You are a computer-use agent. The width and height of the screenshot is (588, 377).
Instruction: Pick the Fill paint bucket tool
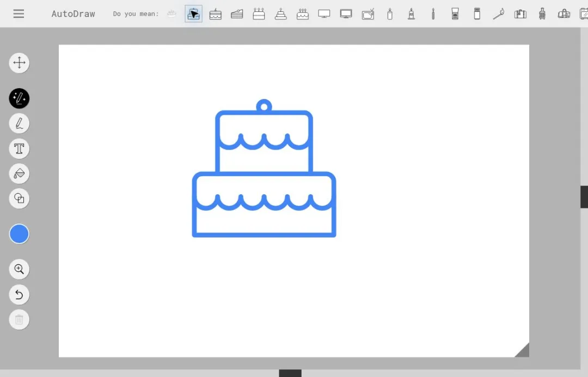[19, 174]
